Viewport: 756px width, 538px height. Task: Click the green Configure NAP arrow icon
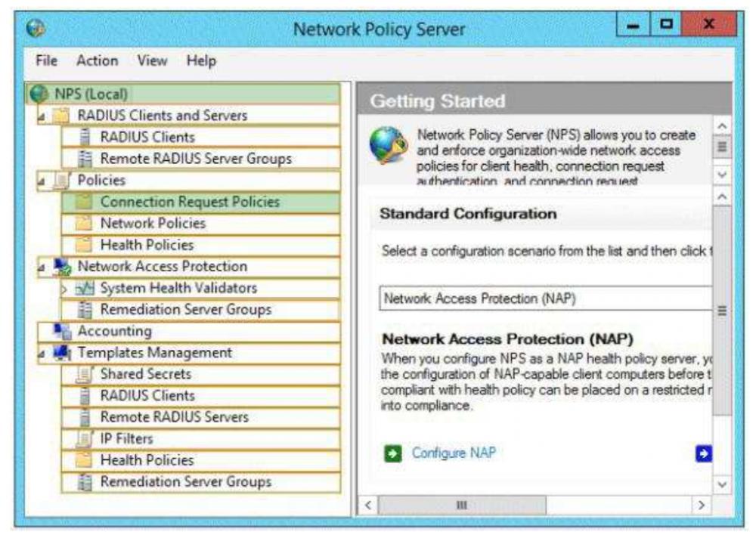point(393,454)
